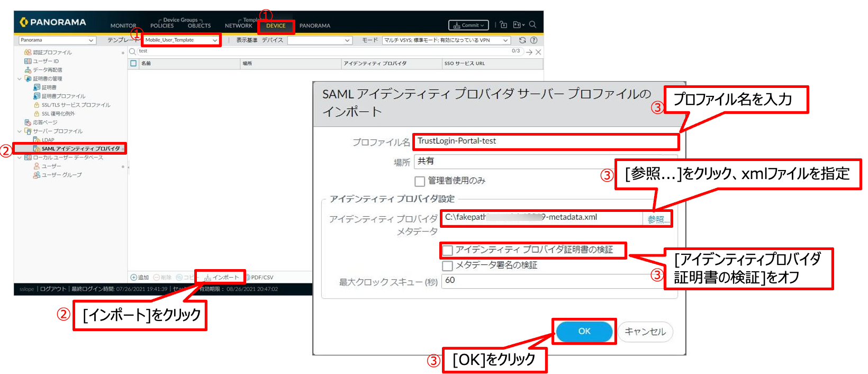Image resolution: width=868 pixels, height=374 pixels.
Task: Select LDAP under server profiles
Action: (x=48, y=140)
